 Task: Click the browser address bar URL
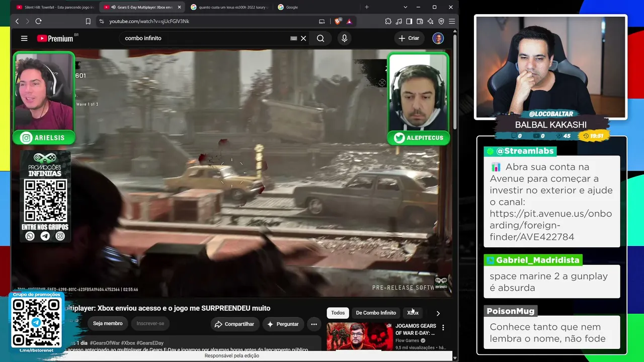[x=149, y=21]
